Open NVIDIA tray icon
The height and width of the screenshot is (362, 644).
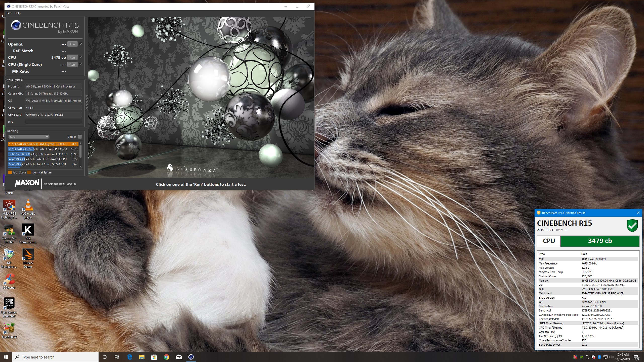click(581, 357)
